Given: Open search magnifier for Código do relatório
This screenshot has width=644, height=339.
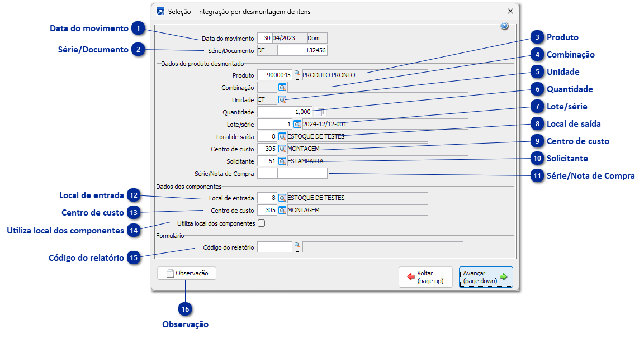Looking at the screenshot, I should point(297,245).
